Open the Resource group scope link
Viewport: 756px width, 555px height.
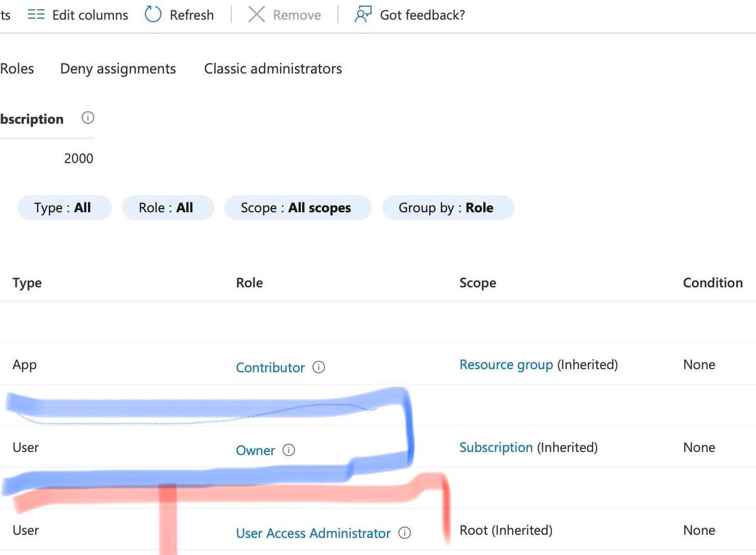[506, 364]
